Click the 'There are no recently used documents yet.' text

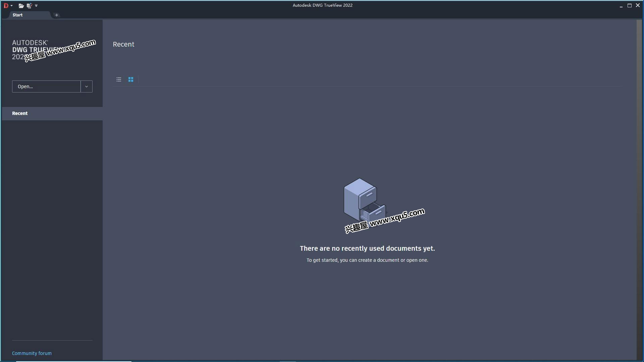click(367, 248)
